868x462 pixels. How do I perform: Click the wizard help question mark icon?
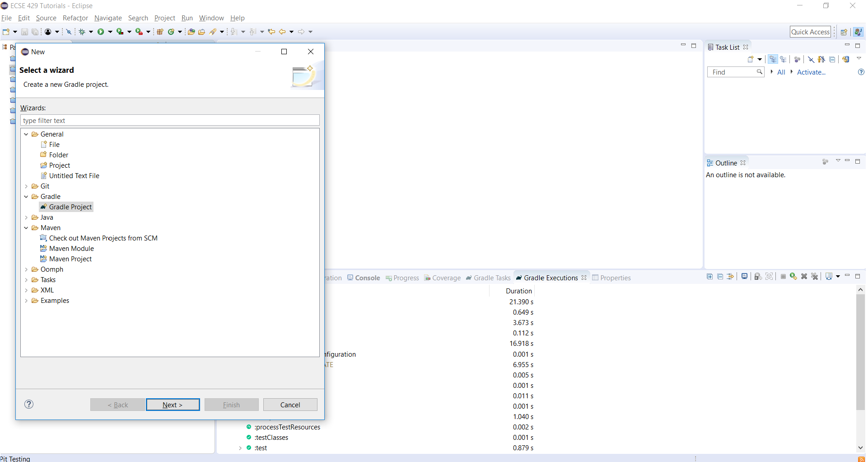(29, 404)
